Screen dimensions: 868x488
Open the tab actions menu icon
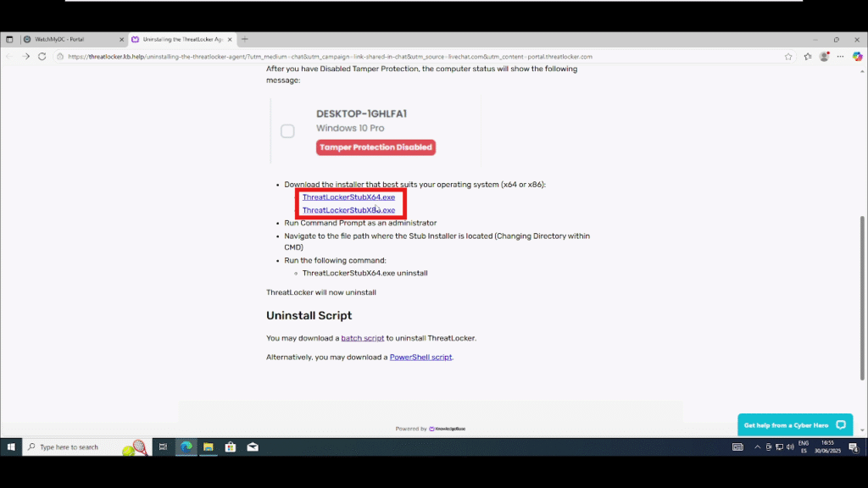coord(9,39)
